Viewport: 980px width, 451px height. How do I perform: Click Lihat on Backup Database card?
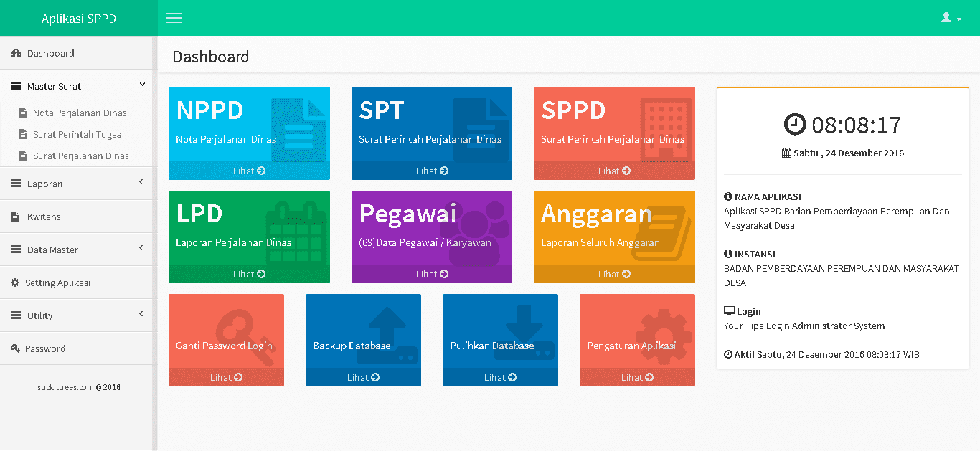click(x=363, y=376)
